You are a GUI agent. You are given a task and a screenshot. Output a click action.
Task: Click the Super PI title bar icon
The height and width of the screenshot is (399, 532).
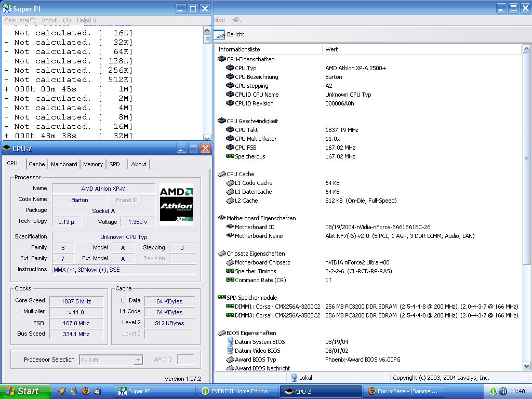(x=7, y=8)
